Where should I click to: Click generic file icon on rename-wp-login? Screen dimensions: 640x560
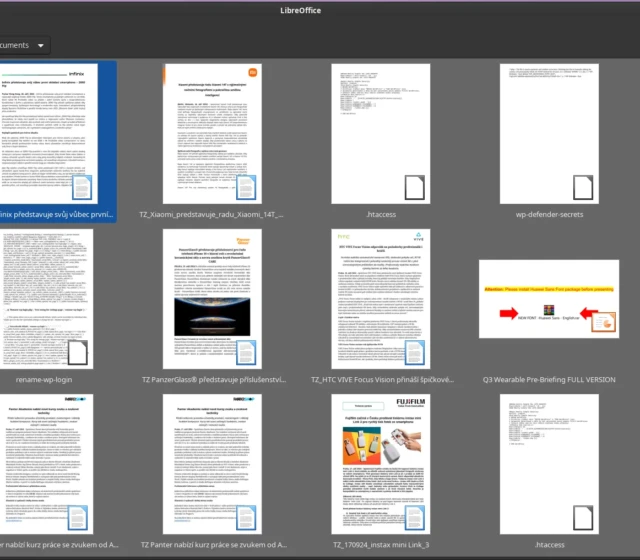[78, 353]
